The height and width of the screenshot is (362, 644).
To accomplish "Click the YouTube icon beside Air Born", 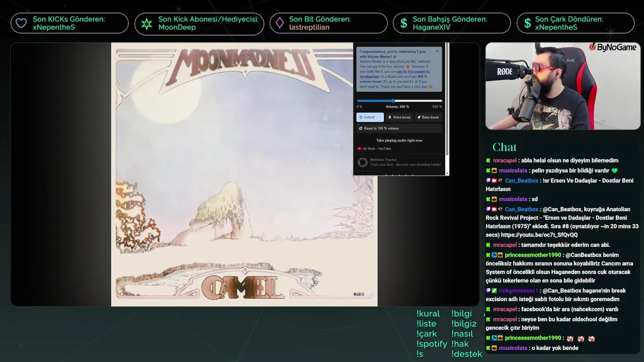I will (x=359, y=148).
